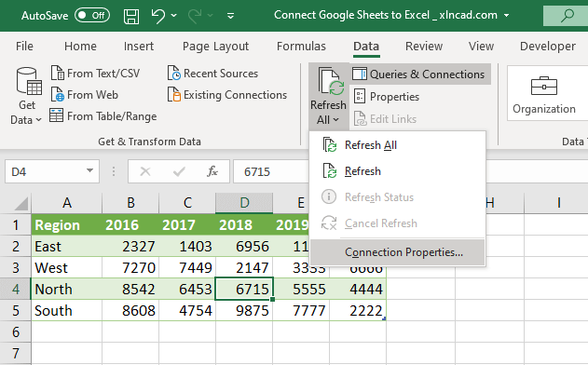This screenshot has height=365, width=588.
Task: Switch to the Insert tab
Action: click(138, 47)
